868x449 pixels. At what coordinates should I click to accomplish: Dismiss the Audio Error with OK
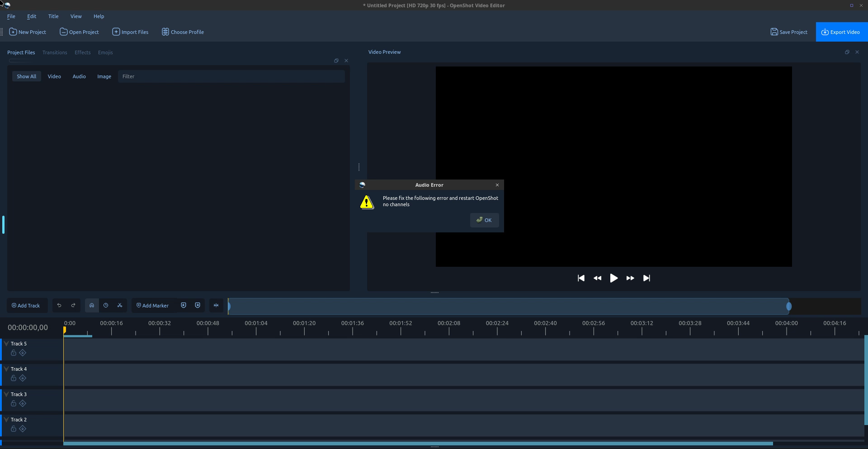(x=484, y=220)
